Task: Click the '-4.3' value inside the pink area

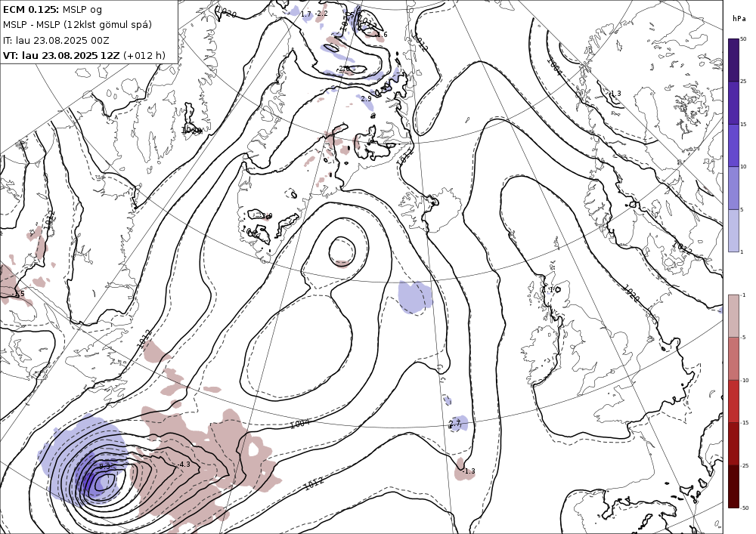Action: pyautogui.click(x=183, y=465)
